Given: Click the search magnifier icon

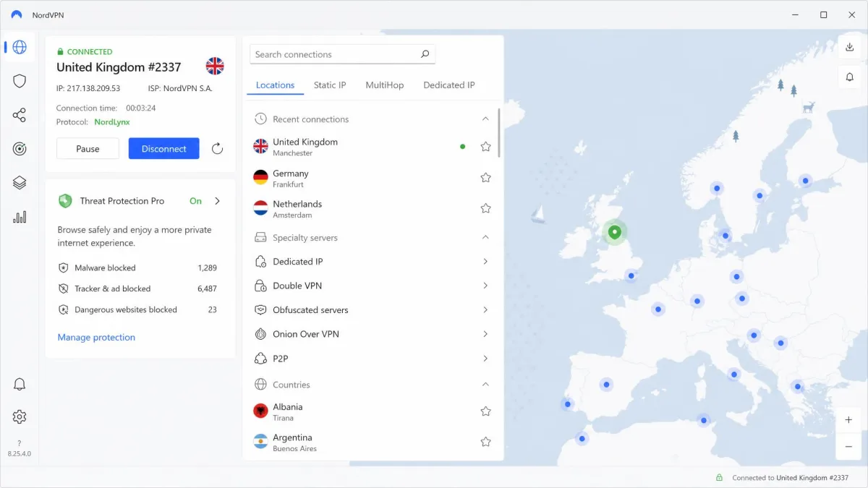Looking at the screenshot, I should click(x=425, y=54).
